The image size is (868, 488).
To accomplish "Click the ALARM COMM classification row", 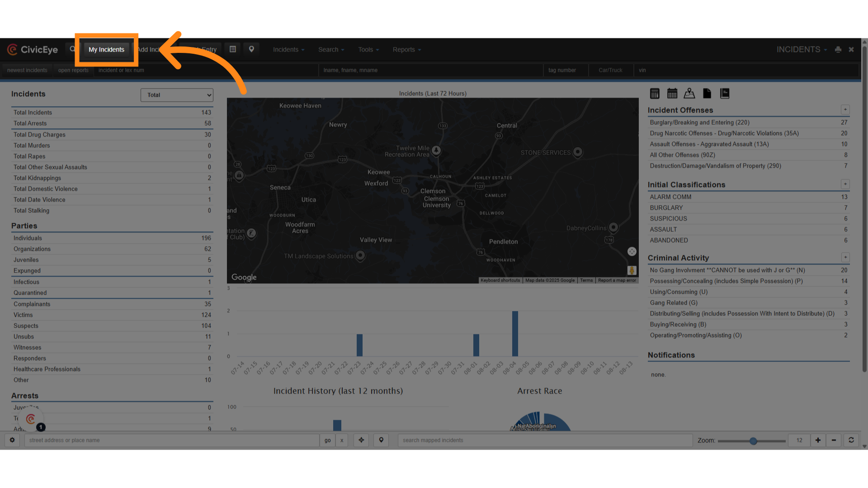I will [749, 197].
